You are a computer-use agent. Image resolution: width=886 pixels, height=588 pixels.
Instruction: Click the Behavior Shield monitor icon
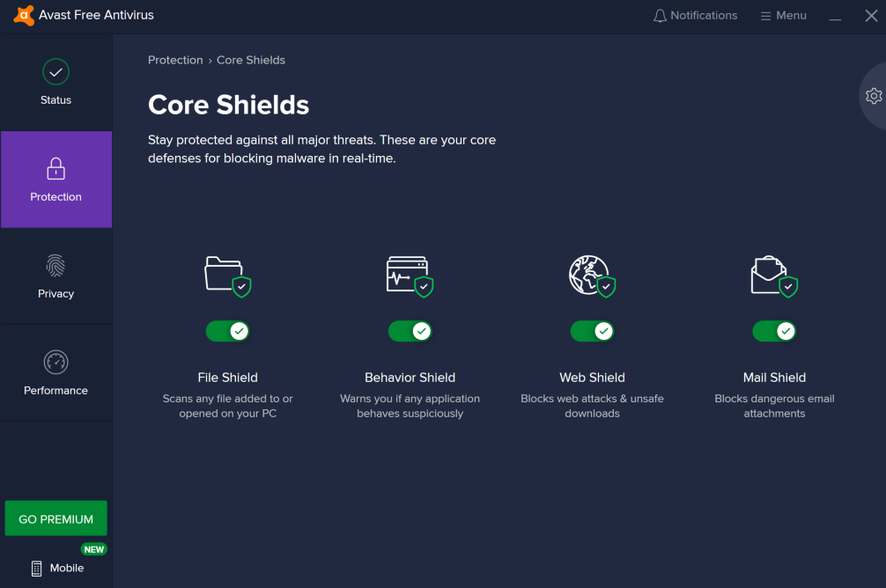pos(409,275)
